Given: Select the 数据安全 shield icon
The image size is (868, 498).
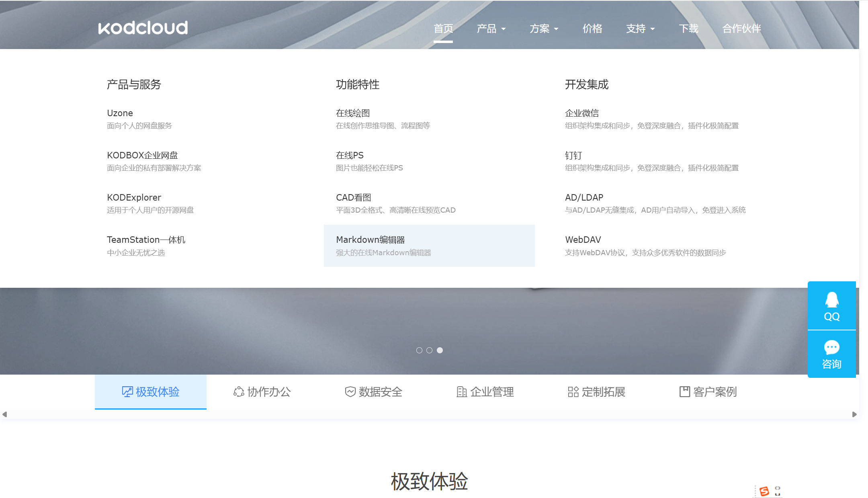Looking at the screenshot, I should click(x=350, y=391).
